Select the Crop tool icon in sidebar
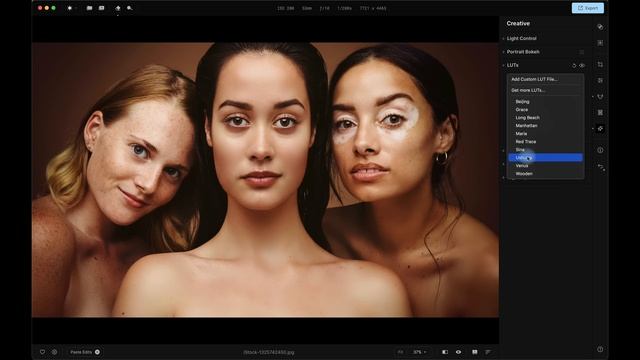This screenshot has width=640, height=360. click(x=600, y=64)
